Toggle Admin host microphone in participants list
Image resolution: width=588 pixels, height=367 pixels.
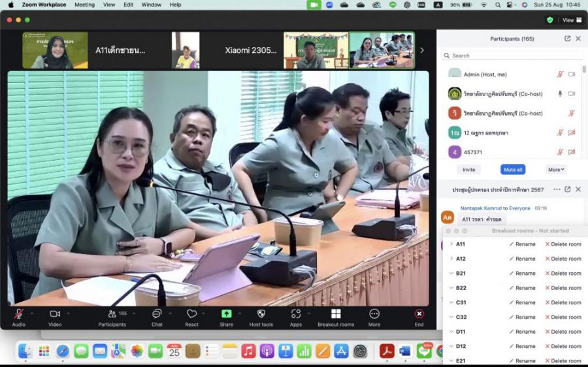[560, 74]
